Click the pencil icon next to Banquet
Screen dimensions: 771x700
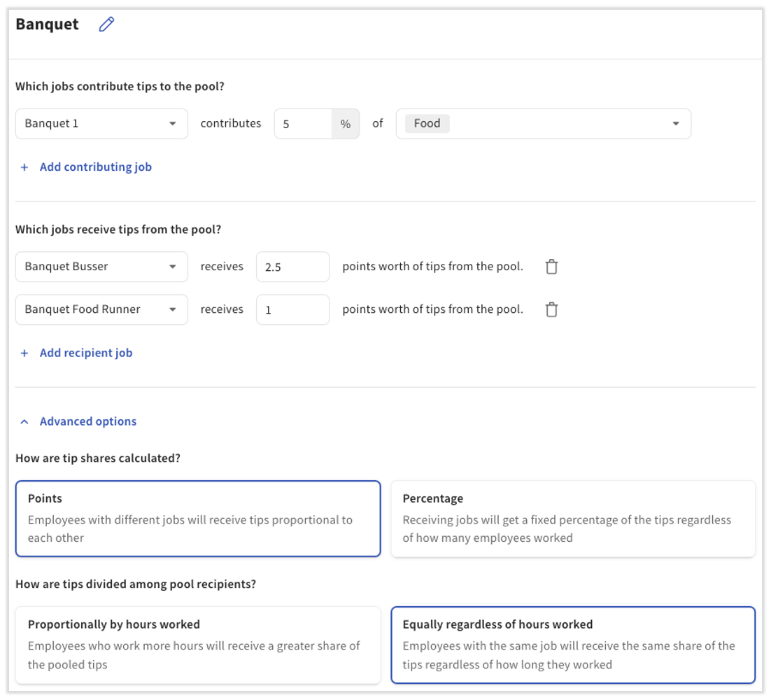point(106,24)
